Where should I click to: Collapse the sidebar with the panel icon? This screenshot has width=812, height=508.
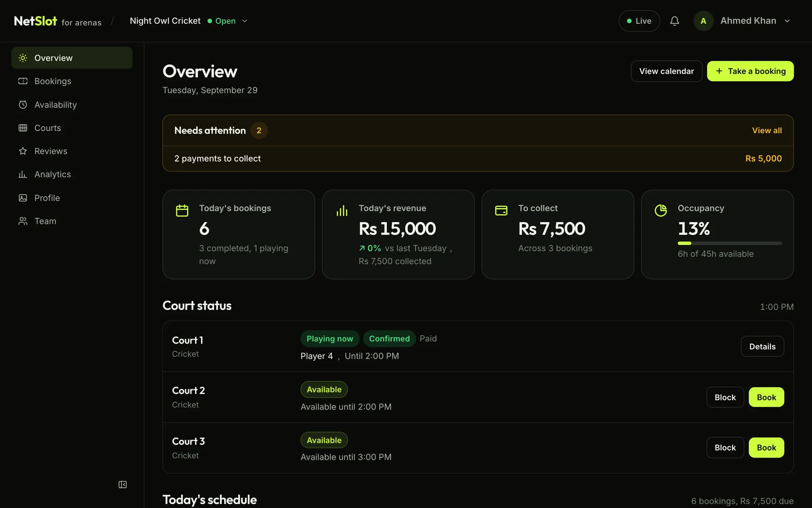[x=122, y=485]
